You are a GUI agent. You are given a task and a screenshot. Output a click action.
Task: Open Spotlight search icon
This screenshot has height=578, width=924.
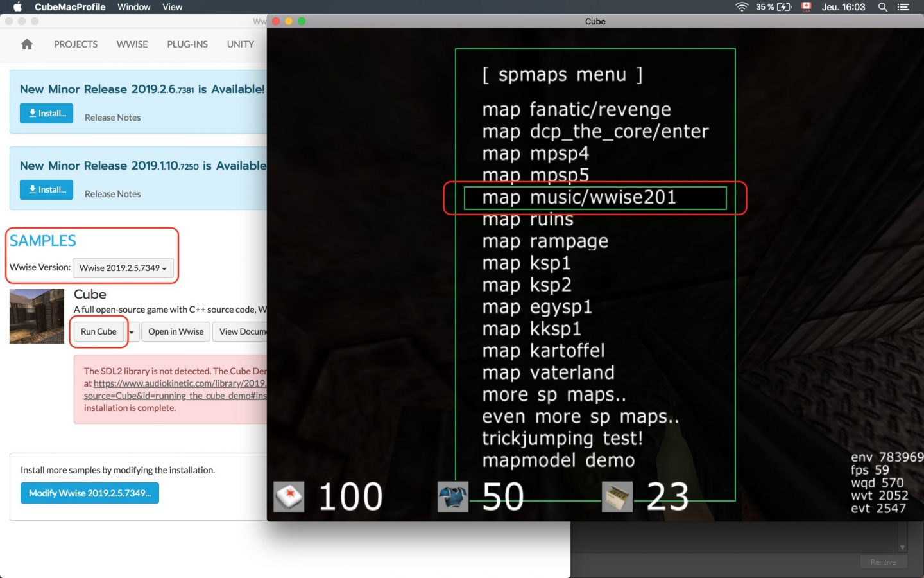pyautogui.click(x=883, y=7)
